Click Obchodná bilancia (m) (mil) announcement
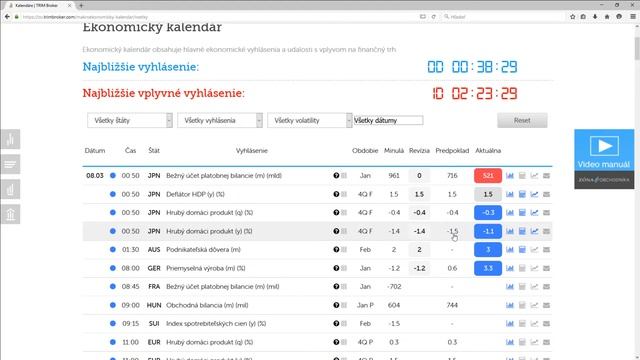640x360 pixels. [x=207, y=305]
